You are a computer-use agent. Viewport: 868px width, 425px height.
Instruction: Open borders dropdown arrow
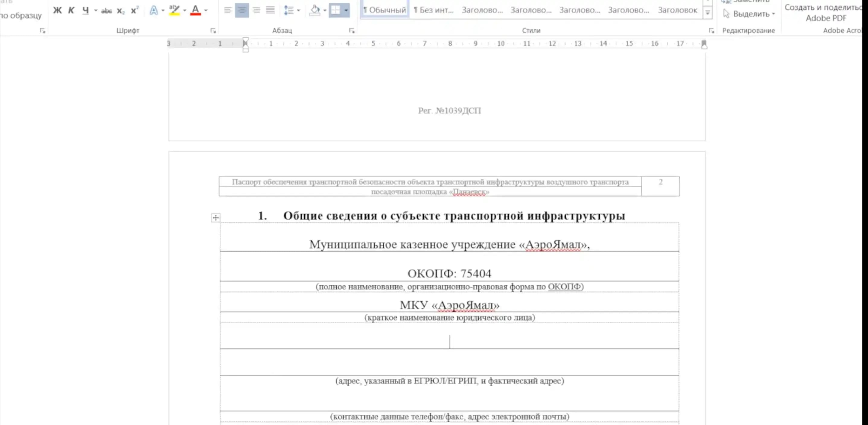pyautogui.click(x=346, y=11)
